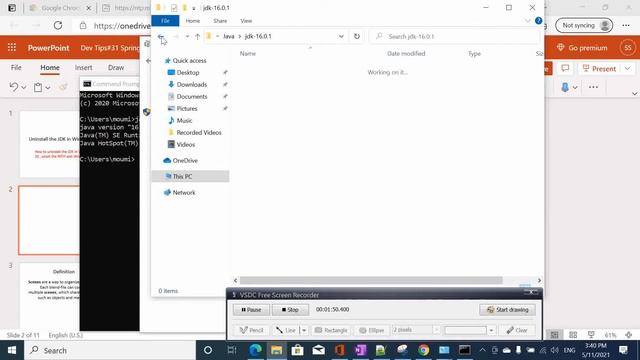Screen dimensions: 640x360
Task: Refresh the jdk-16.0.1 folder view
Action: click(357, 36)
